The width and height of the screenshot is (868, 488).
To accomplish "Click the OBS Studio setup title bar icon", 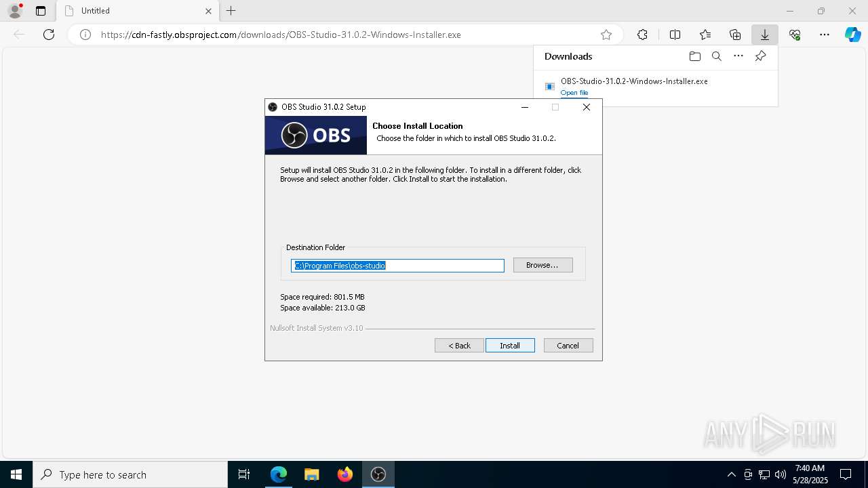I will tap(273, 107).
